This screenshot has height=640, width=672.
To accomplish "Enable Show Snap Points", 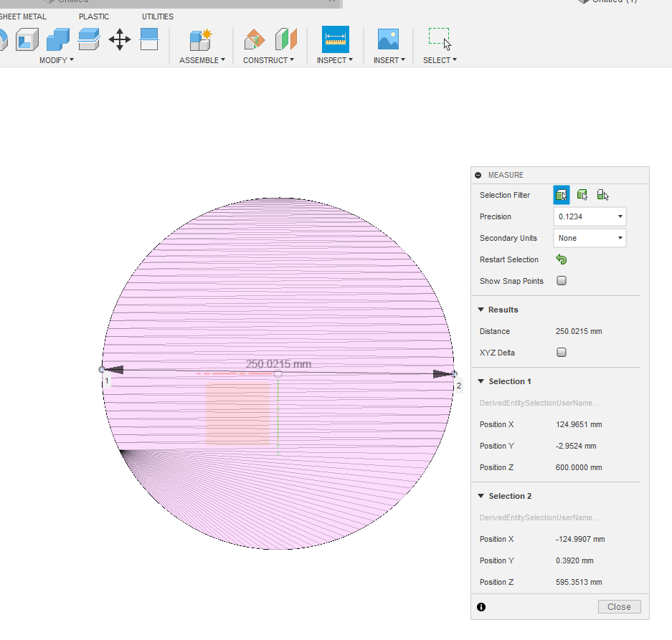I will (562, 281).
